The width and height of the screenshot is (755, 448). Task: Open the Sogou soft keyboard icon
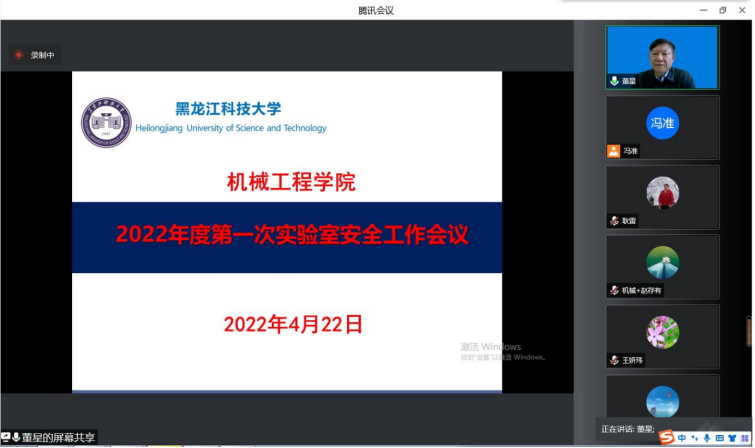719,438
